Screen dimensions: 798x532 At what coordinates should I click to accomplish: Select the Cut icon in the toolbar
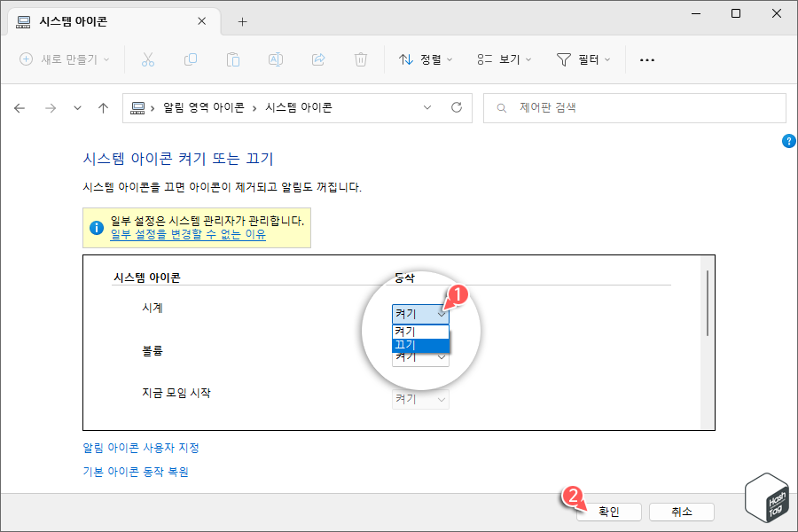148,59
